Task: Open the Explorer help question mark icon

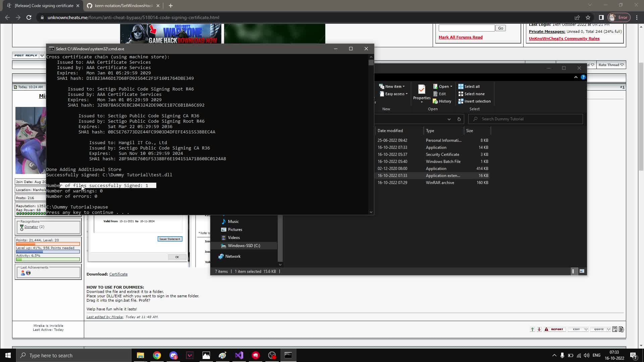Action: [x=583, y=77]
